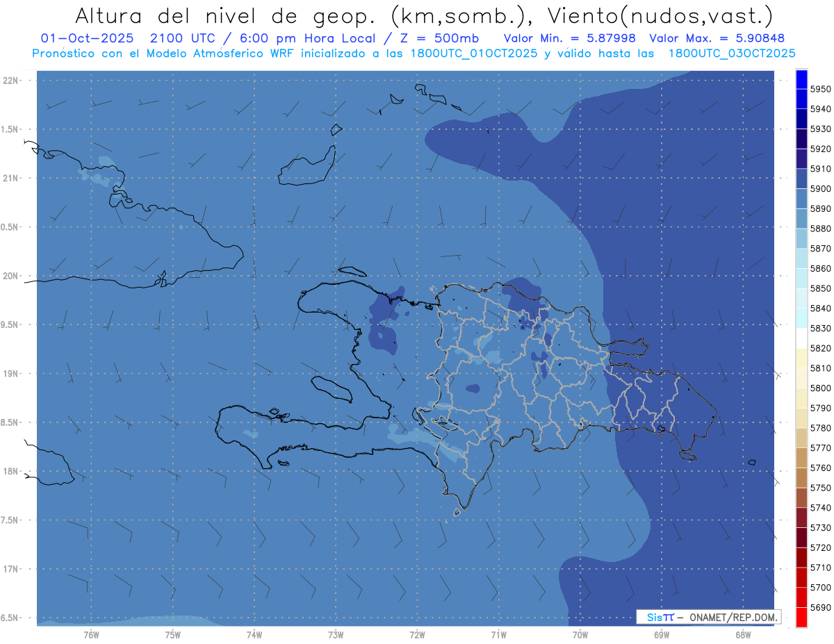
Task: Click the 5720 color bar value
Action: pos(820,547)
